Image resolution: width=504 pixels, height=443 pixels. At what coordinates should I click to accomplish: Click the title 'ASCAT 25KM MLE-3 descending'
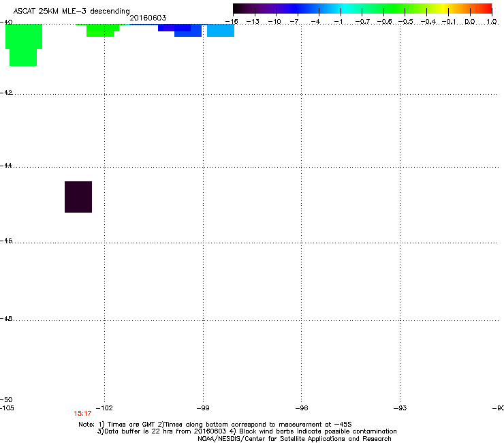(x=72, y=12)
